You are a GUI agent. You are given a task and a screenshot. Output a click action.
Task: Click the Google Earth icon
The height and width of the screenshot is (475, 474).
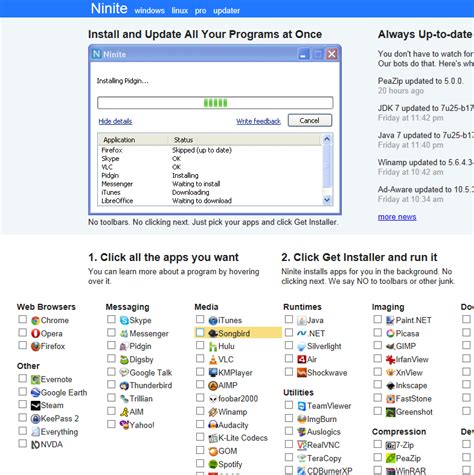35,393
